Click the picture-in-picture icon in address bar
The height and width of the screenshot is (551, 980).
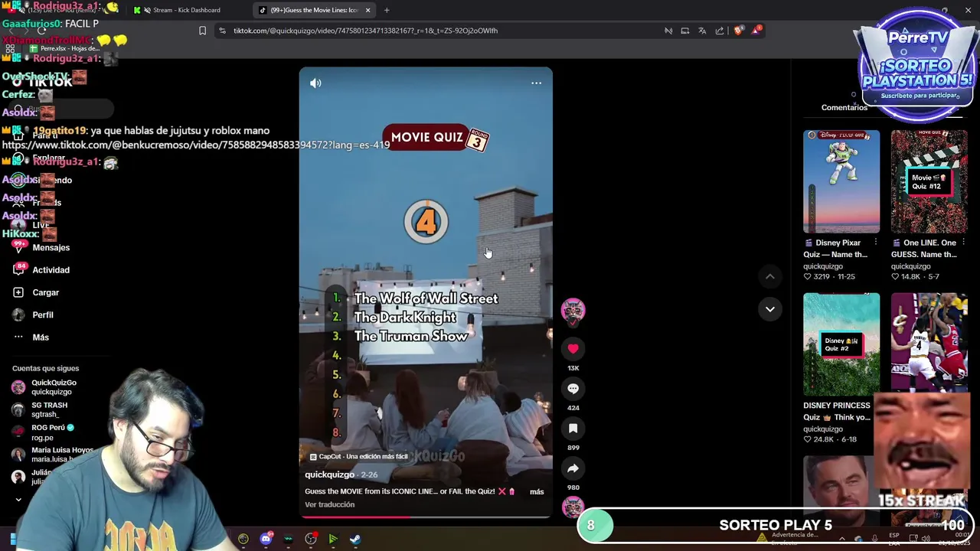tap(685, 31)
